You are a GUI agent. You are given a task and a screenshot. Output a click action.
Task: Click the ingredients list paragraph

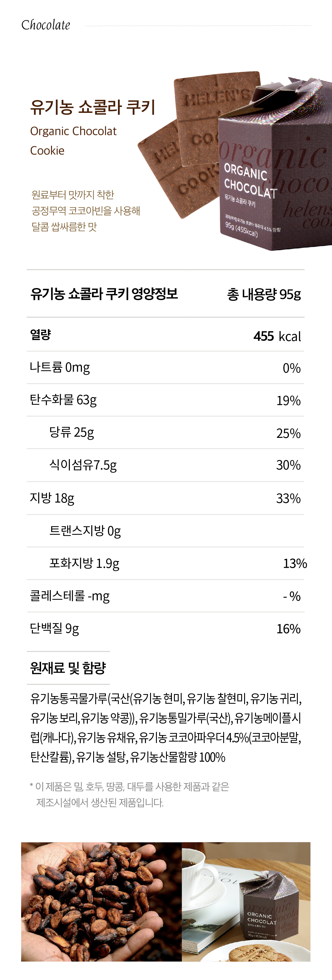coord(166,728)
